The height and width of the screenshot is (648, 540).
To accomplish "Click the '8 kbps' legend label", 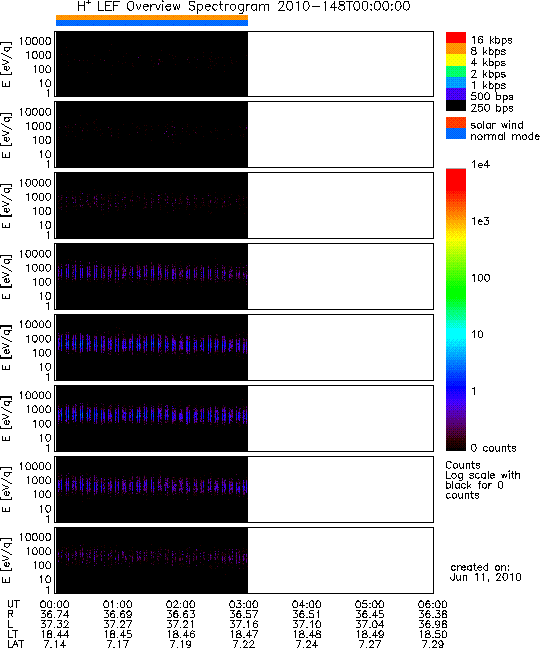I will pyautogui.click(x=488, y=52).
